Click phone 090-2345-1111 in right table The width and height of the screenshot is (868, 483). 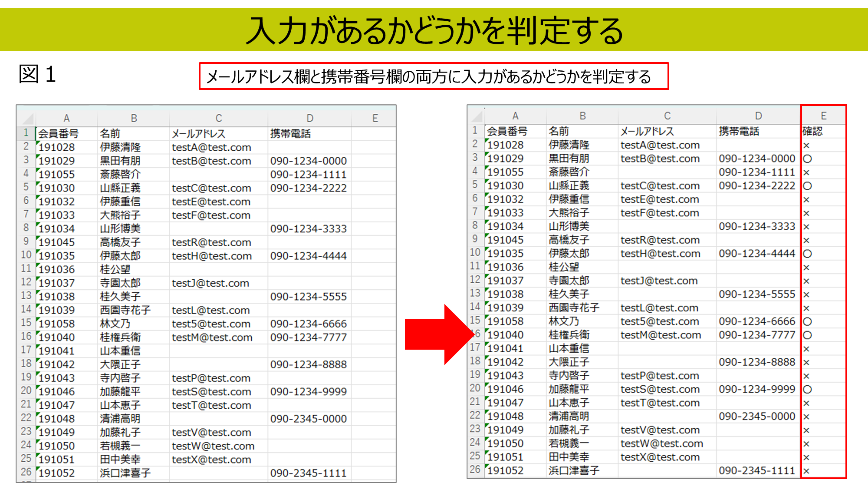coord(756,471)
